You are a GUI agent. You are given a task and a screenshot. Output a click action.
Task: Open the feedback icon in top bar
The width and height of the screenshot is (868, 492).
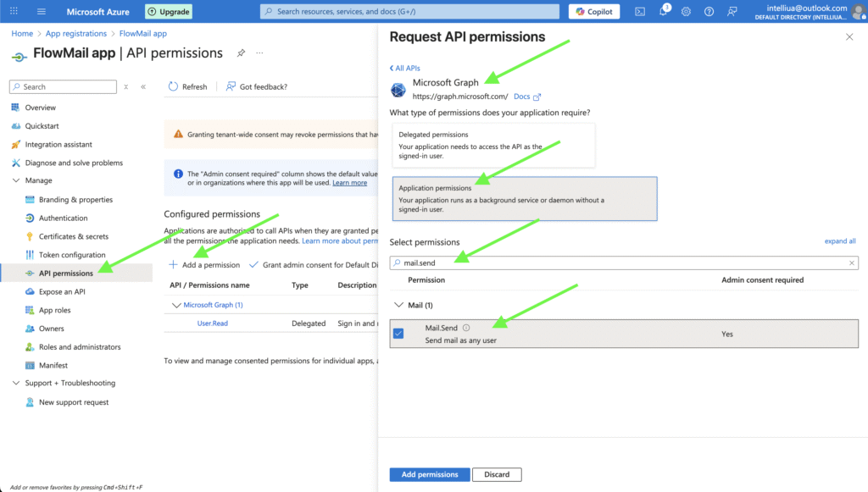pyautogui.click(x=732, y=11)
